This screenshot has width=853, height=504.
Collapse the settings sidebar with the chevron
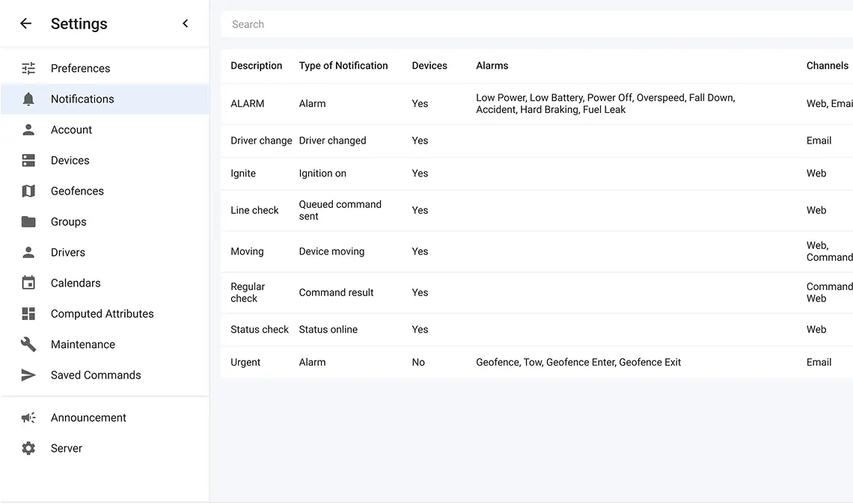pyautogui.click(x=185, y=23)
